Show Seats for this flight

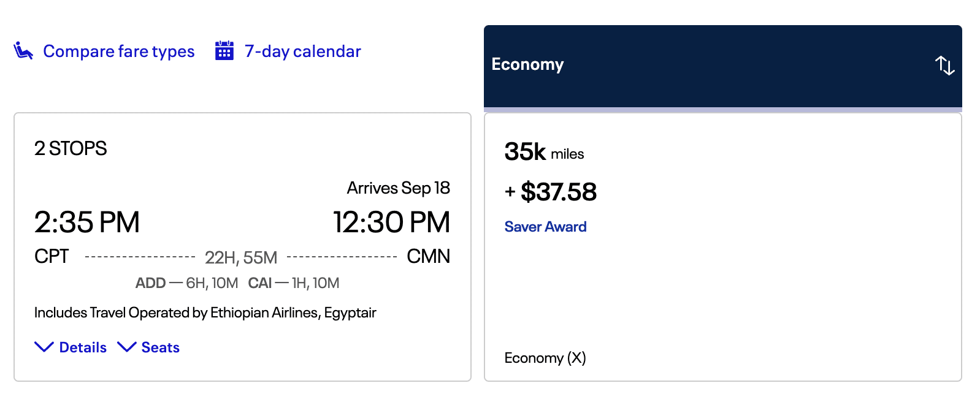160,347
